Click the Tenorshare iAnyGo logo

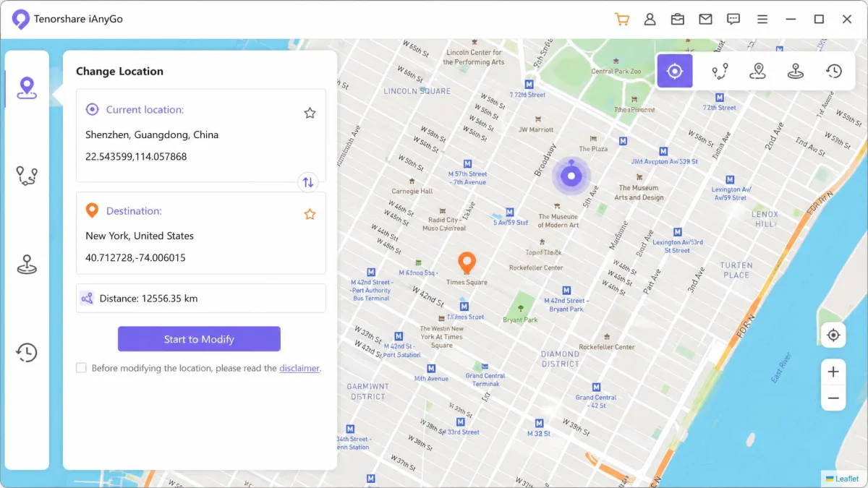(x=21, y=20)
